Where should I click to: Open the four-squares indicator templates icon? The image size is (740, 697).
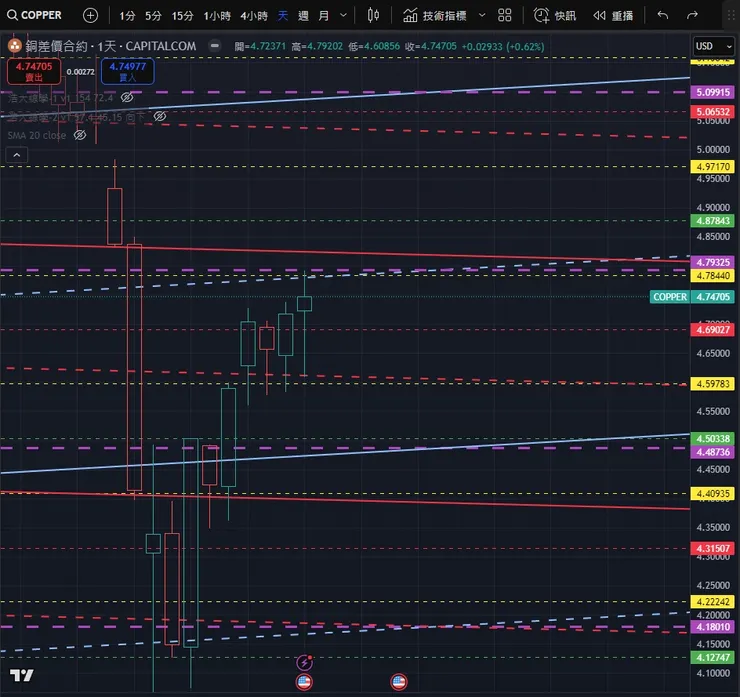(x=505, y=16)
